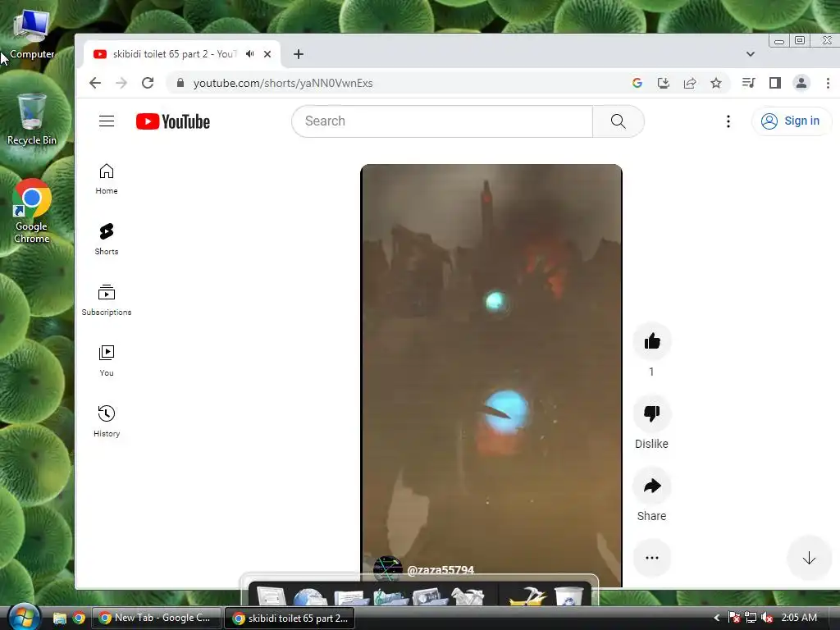The image size is (840, 630).
Task: Select Google Chrome desktop shortcut
Action: tap(32, 212)
